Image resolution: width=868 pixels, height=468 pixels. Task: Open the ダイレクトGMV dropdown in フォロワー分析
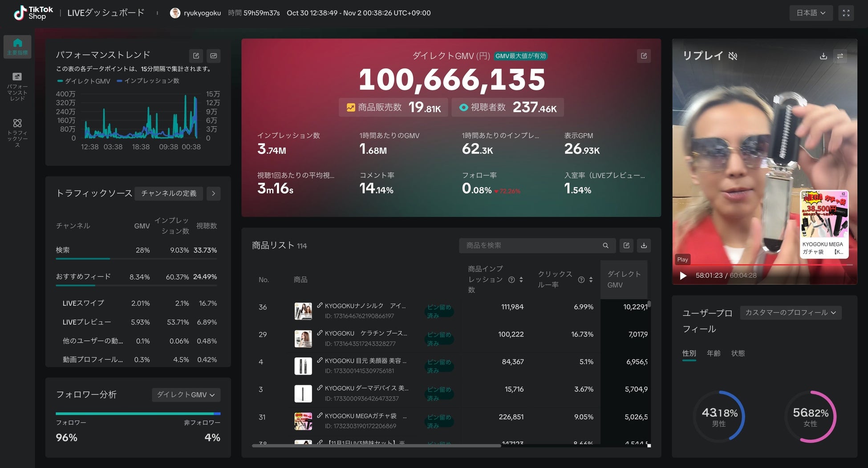[186, 395]
